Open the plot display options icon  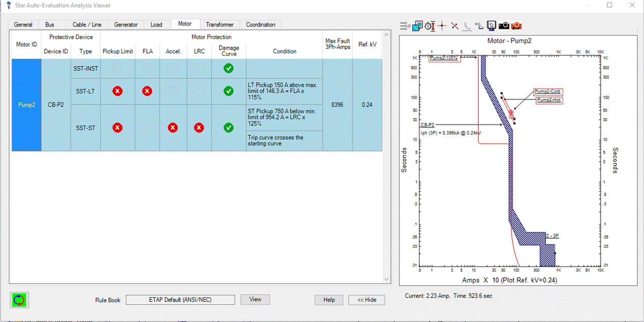[x=418, y=25]
